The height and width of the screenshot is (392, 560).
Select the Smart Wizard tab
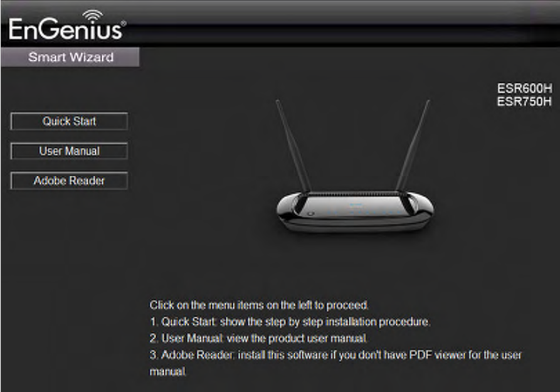[x=70, y=57]
